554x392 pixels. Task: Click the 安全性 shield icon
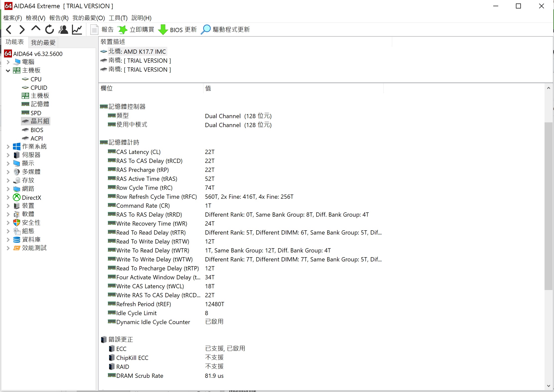click(x=17, y=223)
